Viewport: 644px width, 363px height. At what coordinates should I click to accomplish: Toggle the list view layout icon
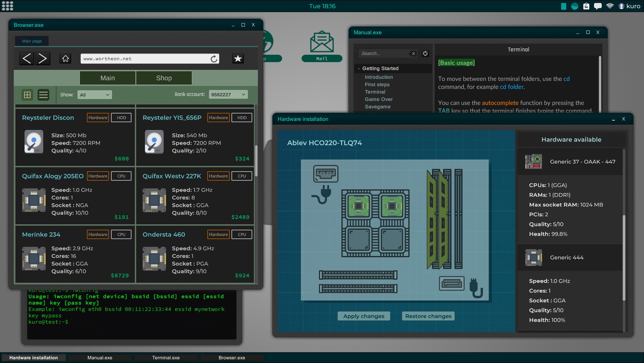[43, 94]
